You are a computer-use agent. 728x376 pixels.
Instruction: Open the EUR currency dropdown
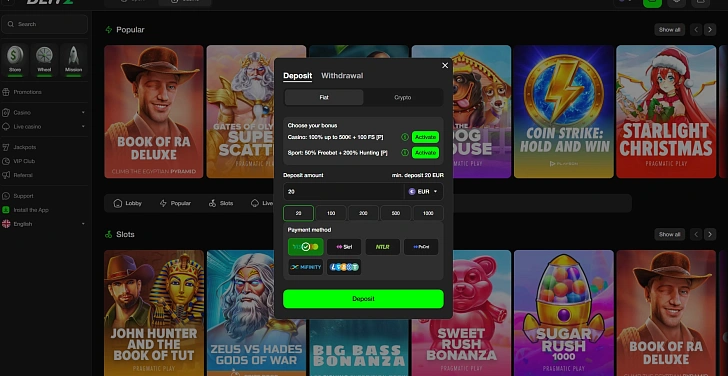point(423,191)
